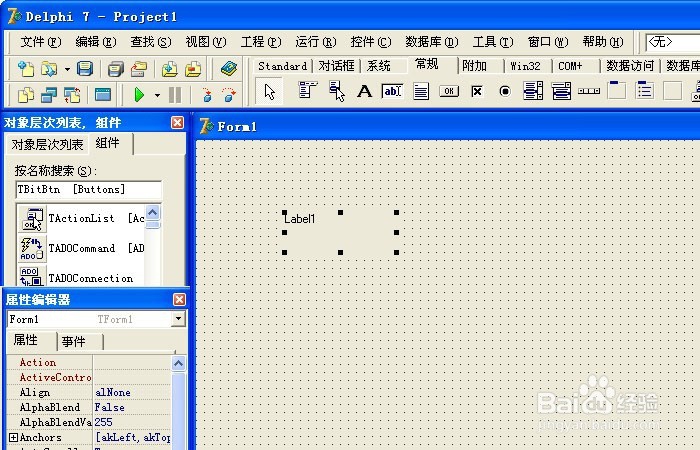Screen dimensions: 700x450
Task: Open dropdown arrow next to Open file icon
Action: pyautogui.click(x=67, y=69)
